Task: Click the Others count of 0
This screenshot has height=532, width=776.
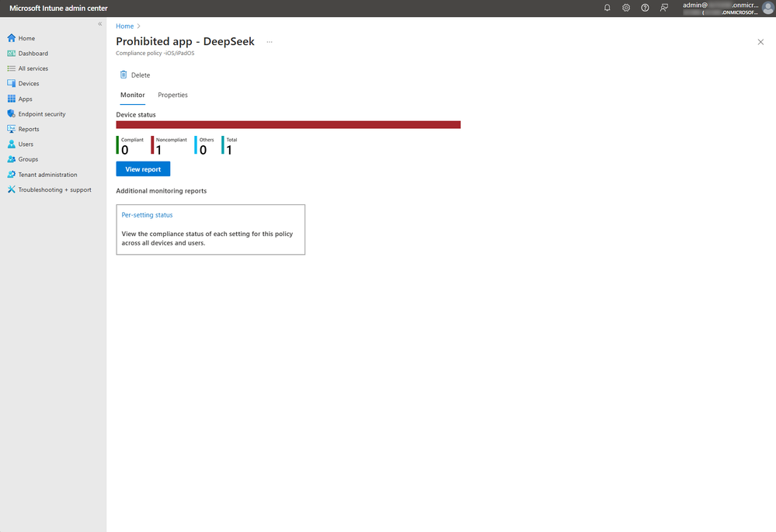Action: (x=203, y=151)
